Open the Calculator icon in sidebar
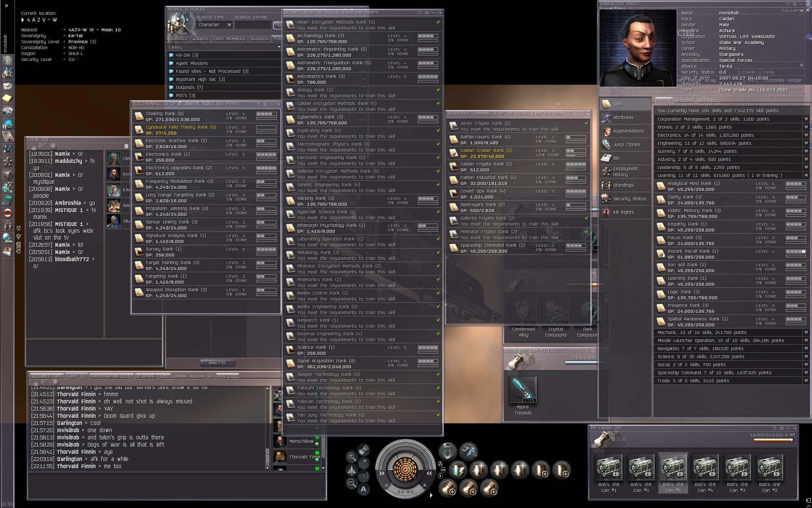The height and width of the screenshot is (508, 812). (x=7, y=200)
